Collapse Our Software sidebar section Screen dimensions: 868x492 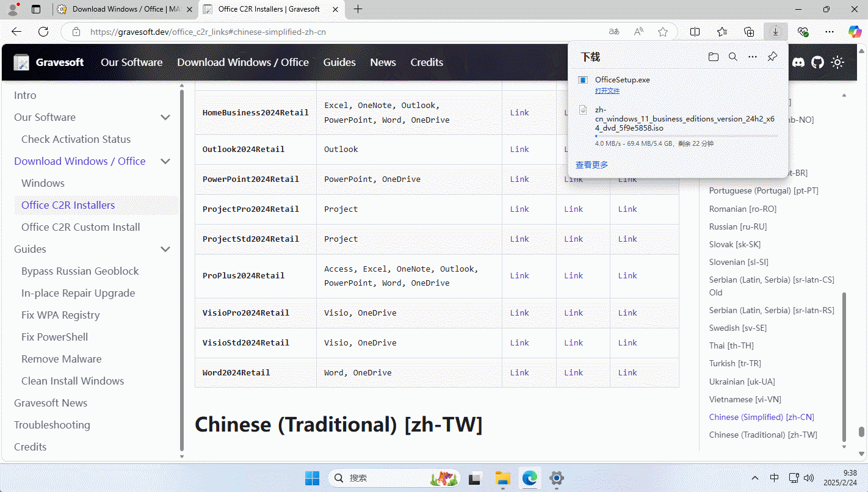[165, 117]
